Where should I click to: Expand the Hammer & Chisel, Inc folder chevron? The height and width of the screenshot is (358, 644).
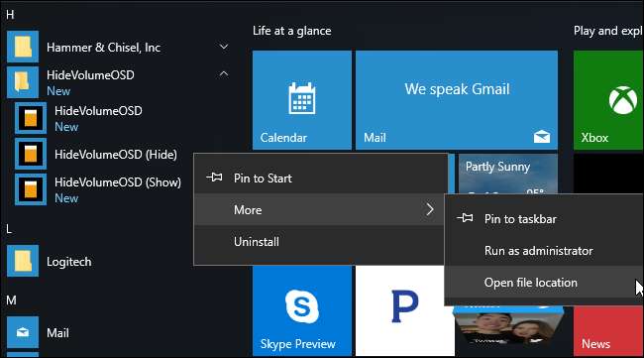coord(224,47)
